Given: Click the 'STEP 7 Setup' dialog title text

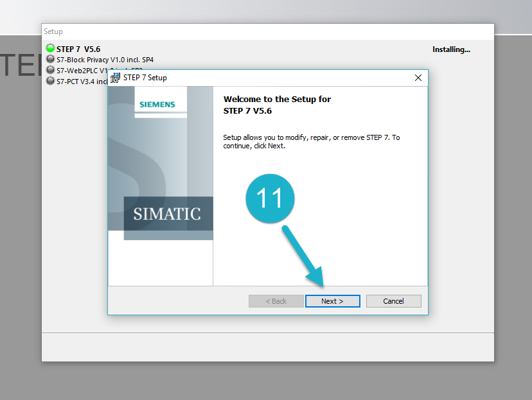Looking at the screenshot, I should click(x=145, y=78).
